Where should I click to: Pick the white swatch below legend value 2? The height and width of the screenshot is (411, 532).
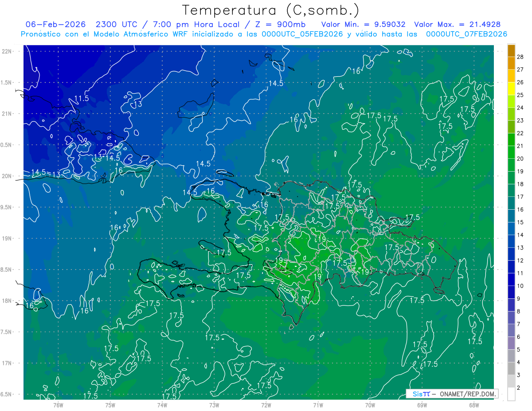click(x=511, y=394)
